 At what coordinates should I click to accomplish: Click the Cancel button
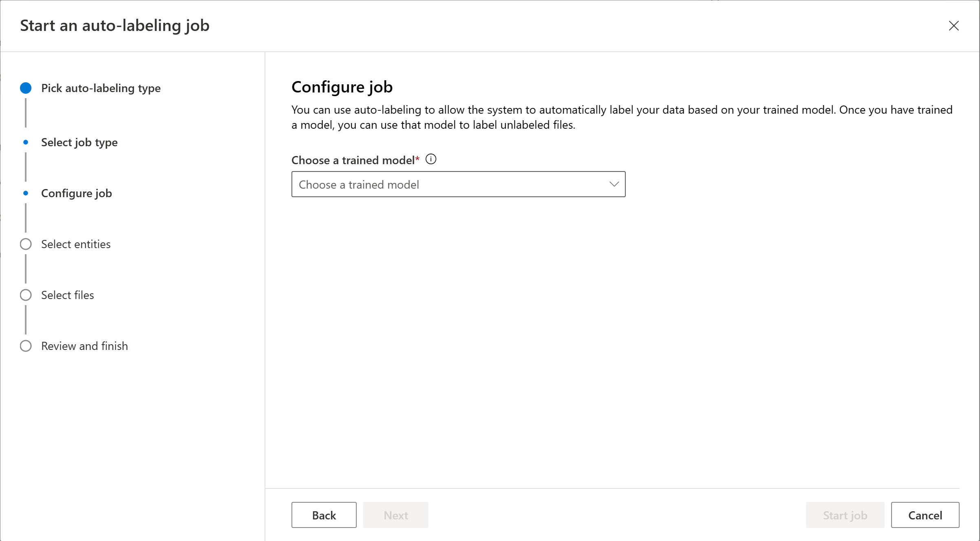point(925,515)
